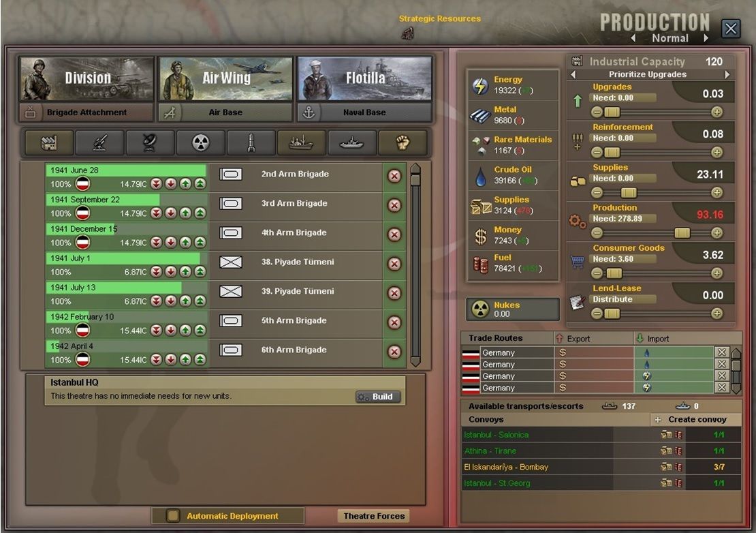Image resolution: width=756 pixels, height=533 pixels.
Task: Open the Flotilla production tab
Action: 364,78
